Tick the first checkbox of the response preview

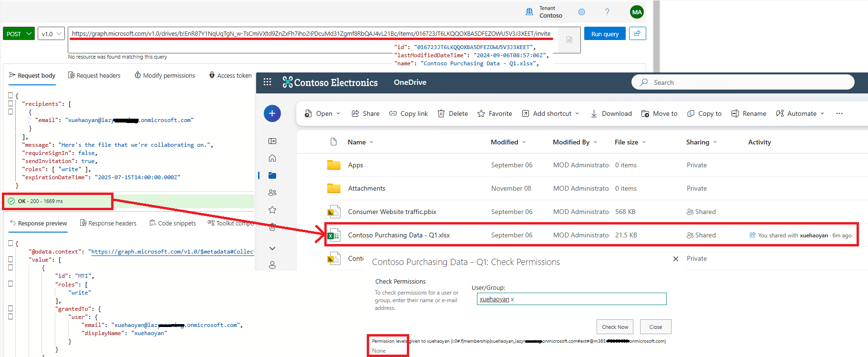(10, 243)
